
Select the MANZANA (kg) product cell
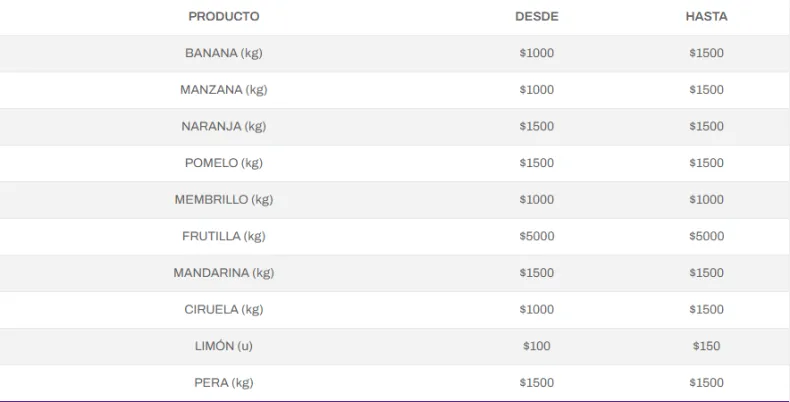coord(223,90)
